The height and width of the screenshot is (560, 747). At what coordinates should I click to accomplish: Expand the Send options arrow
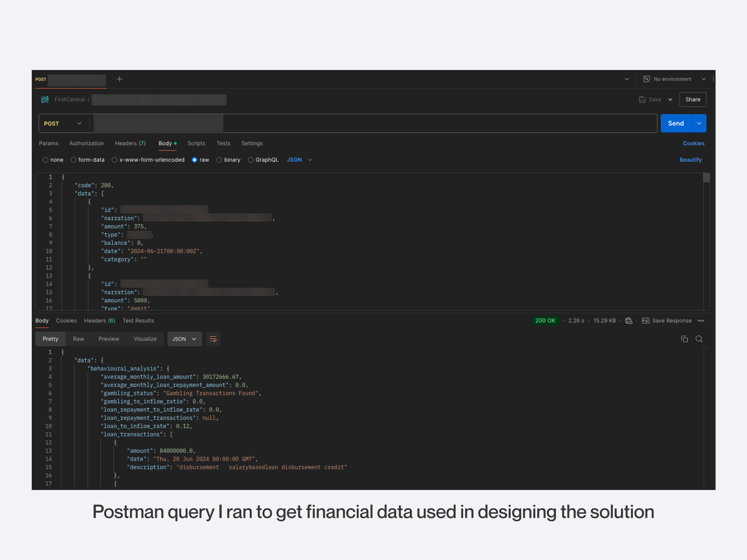pos(699,123)
